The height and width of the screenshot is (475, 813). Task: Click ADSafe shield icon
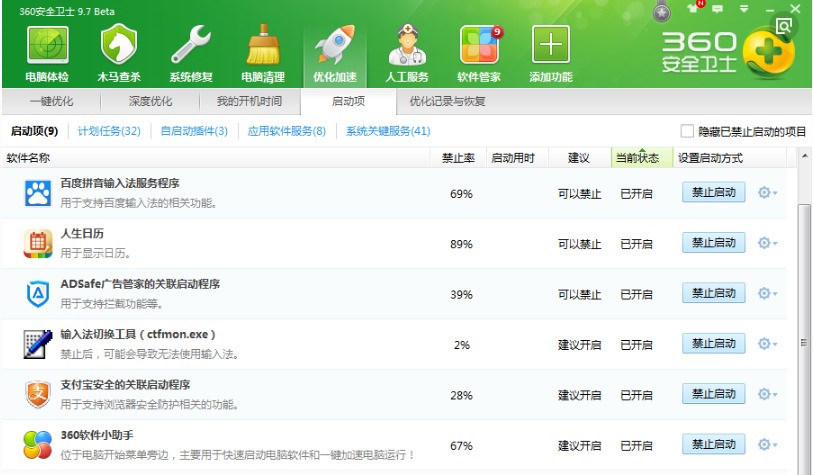pos(38,294)
